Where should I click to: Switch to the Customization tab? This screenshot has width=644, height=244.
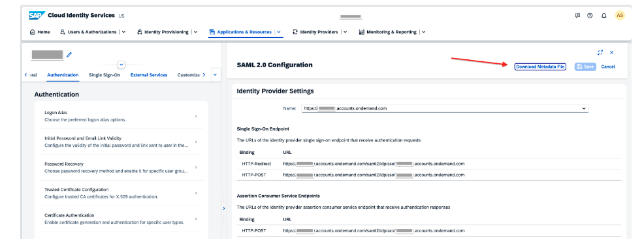coord(189,75)
